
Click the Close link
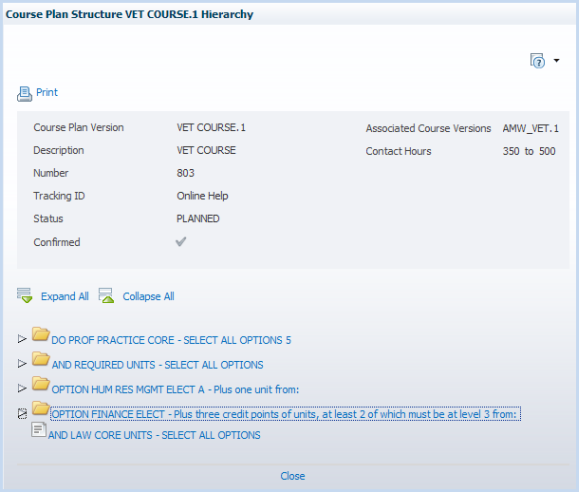(292, 476)
